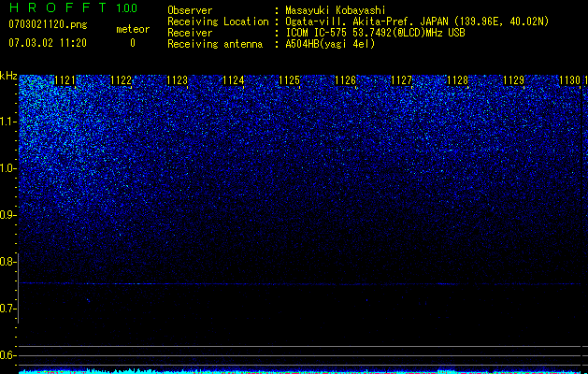Click the 1127 time marker
Image resolution: width=588 pixels, height=374 pixels.
coord(402,80)
